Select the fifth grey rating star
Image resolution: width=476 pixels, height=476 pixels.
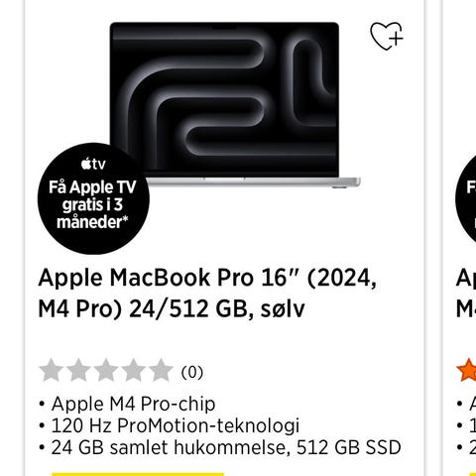161,370
